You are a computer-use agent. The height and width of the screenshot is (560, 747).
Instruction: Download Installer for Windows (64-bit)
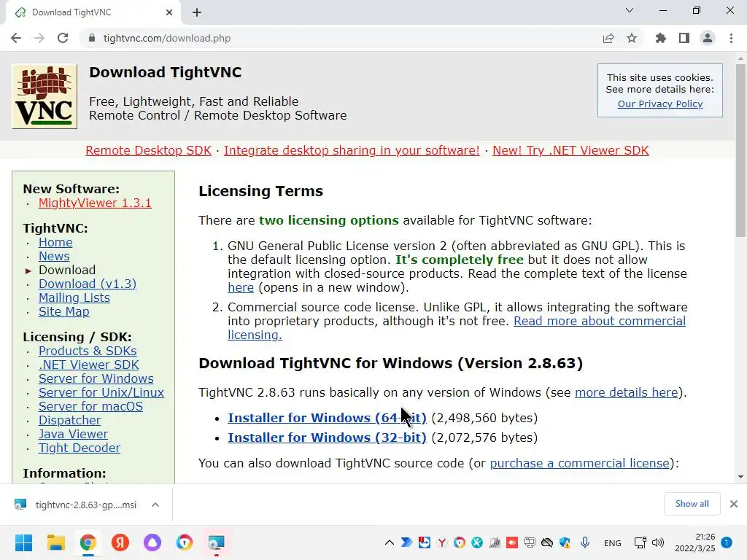[x=327, y=418]
